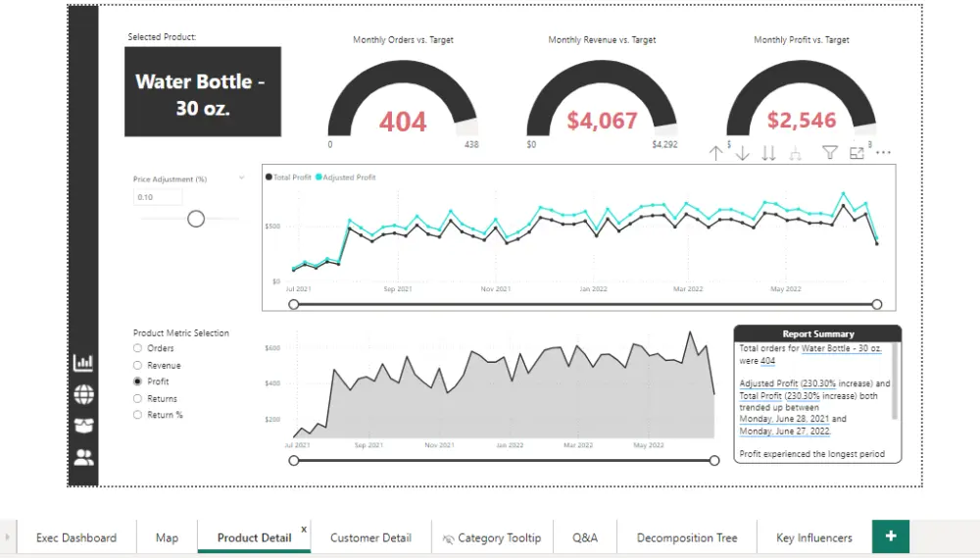
Task: Add a new page with plus button
Action: click(x=891, y=536)
